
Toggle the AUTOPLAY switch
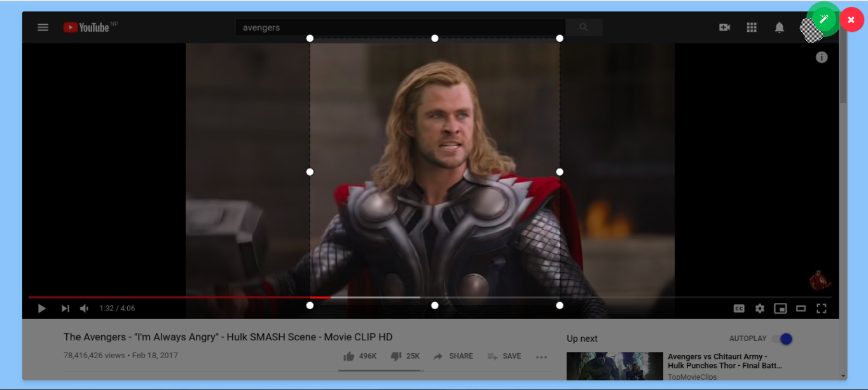pyautogui.click(x=782, y=339)
